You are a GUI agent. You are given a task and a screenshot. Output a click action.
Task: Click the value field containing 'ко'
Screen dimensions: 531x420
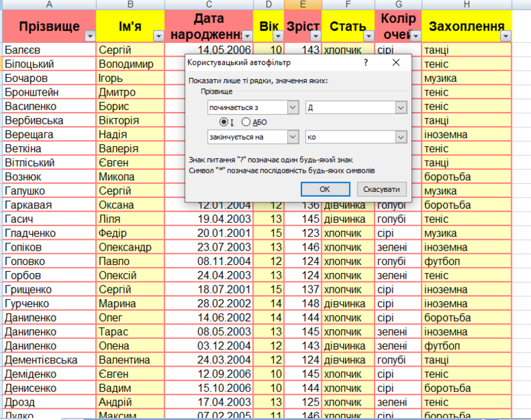(351, 137)
